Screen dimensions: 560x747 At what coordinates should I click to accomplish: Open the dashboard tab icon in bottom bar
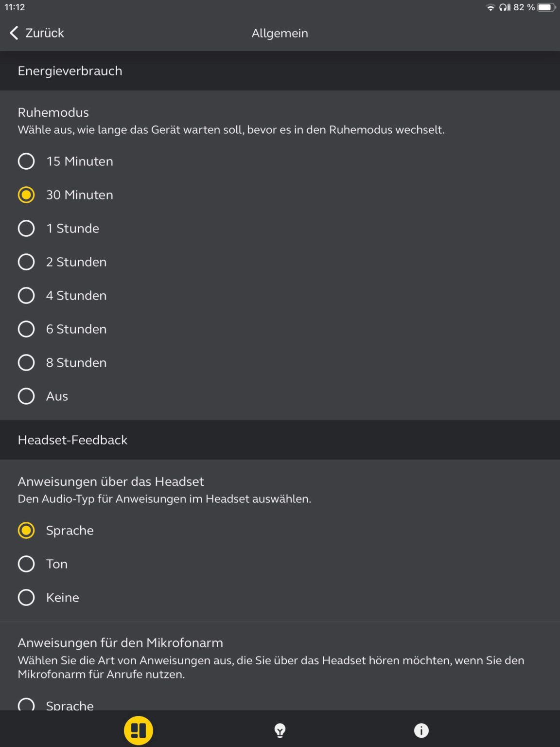pyautogui.click(x=139, y=730)
